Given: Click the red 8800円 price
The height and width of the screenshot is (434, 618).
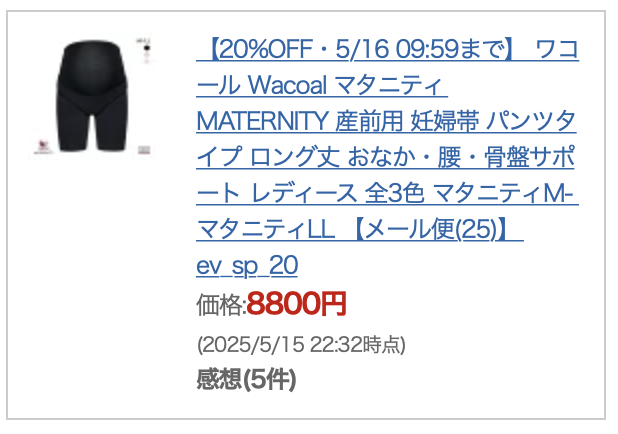Looking at the screenshot, I should pos(297,304).
